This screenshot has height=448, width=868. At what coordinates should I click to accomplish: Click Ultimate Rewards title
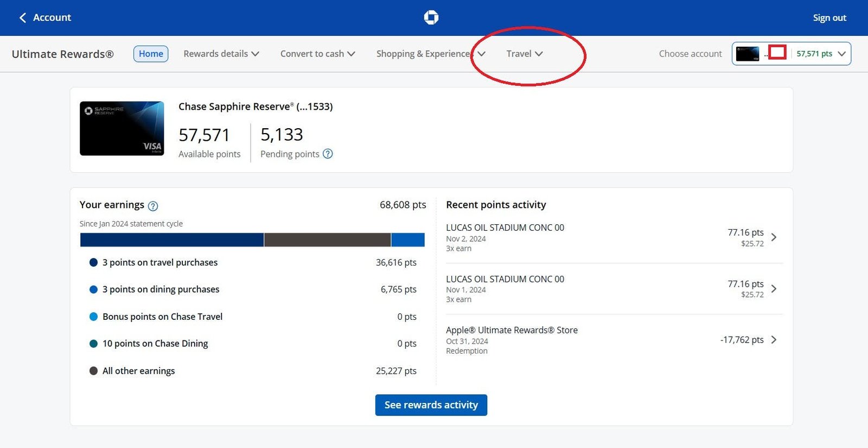click(63, 54)
